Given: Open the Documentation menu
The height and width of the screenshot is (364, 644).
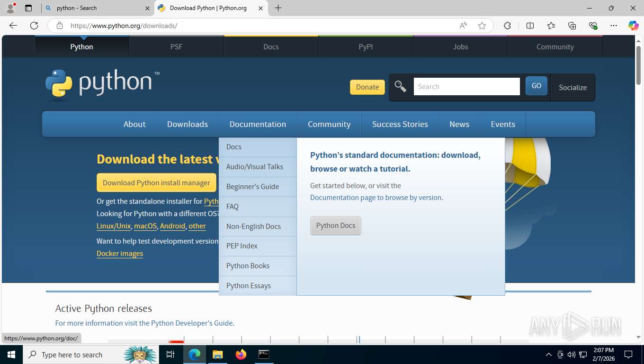Looking at the screenshot, I should pyautogui.click(x=258, y=124).
